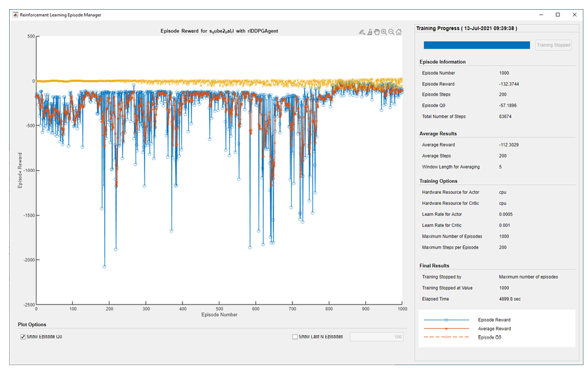Click the Zoom In magnifier icon
The height and width of the screenshot is (369, 588).
384,31
